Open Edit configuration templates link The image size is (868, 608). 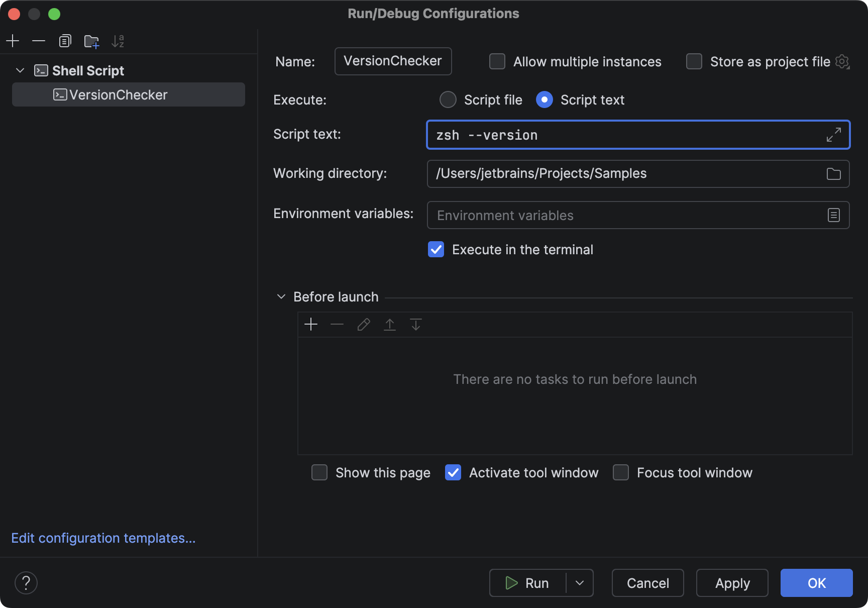(x=103, y=538)
